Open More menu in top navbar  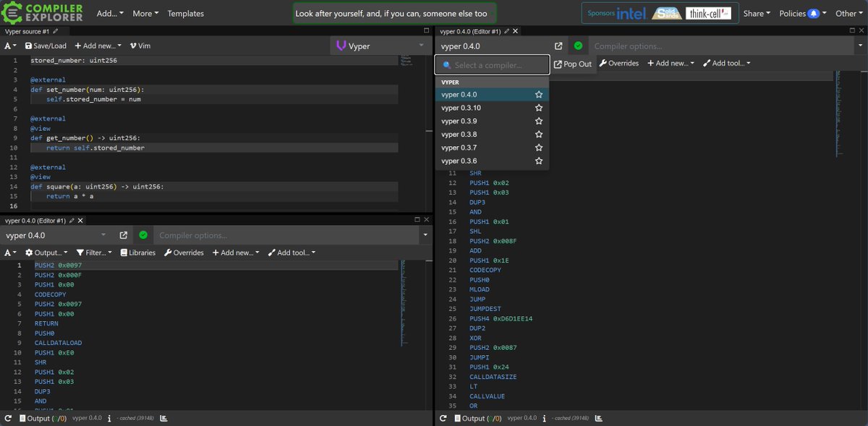click(x=145, y=13)
